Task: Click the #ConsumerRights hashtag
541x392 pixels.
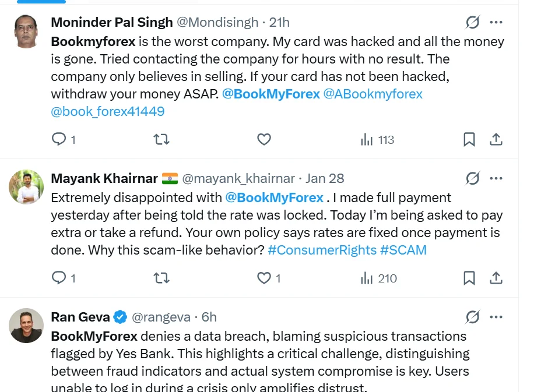Action: click(x=322, y=250)
